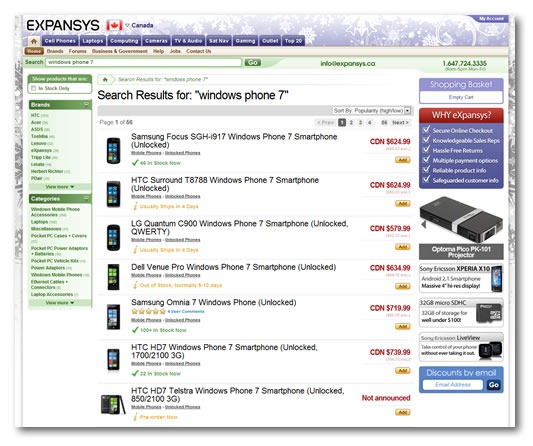Open the Dell Venue Pro phone image

(x=113, y=277)
